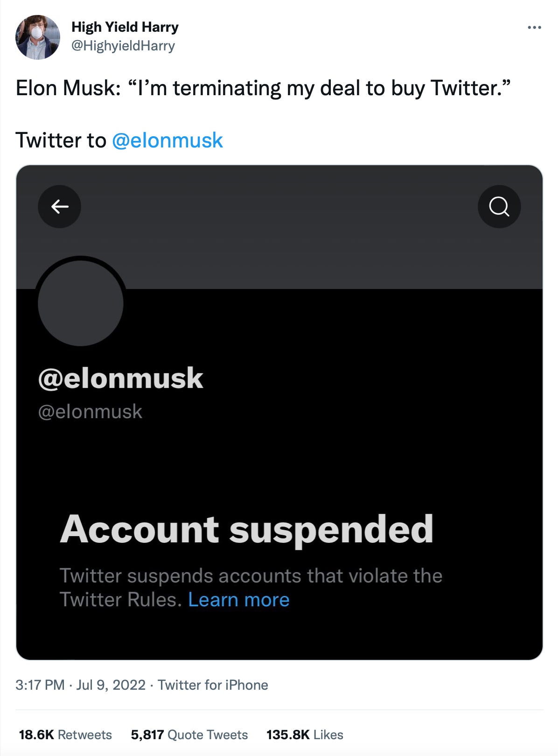Click the Learn more link
Image resolution: width=558 pixels, height=756 pixels.
[239, 599]
